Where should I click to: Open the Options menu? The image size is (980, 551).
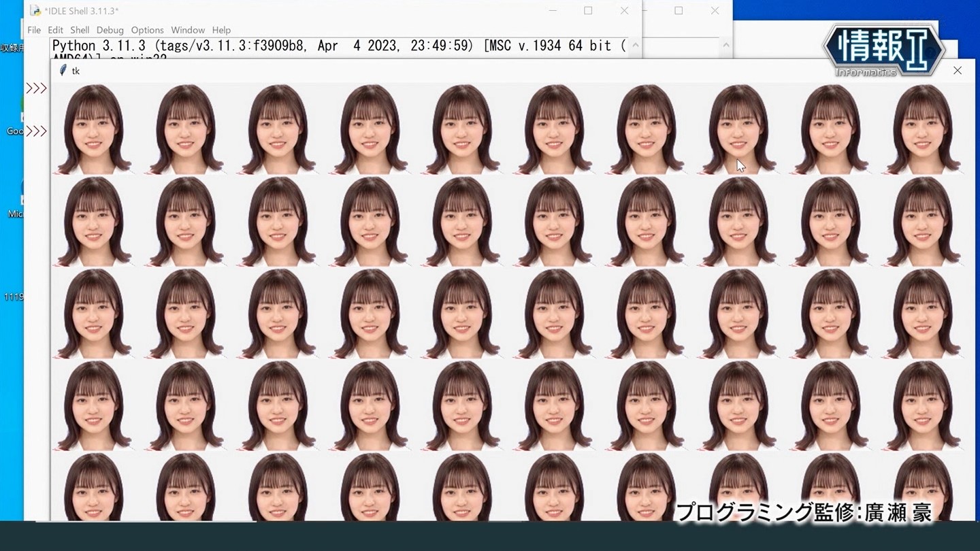tap(147, 30)
